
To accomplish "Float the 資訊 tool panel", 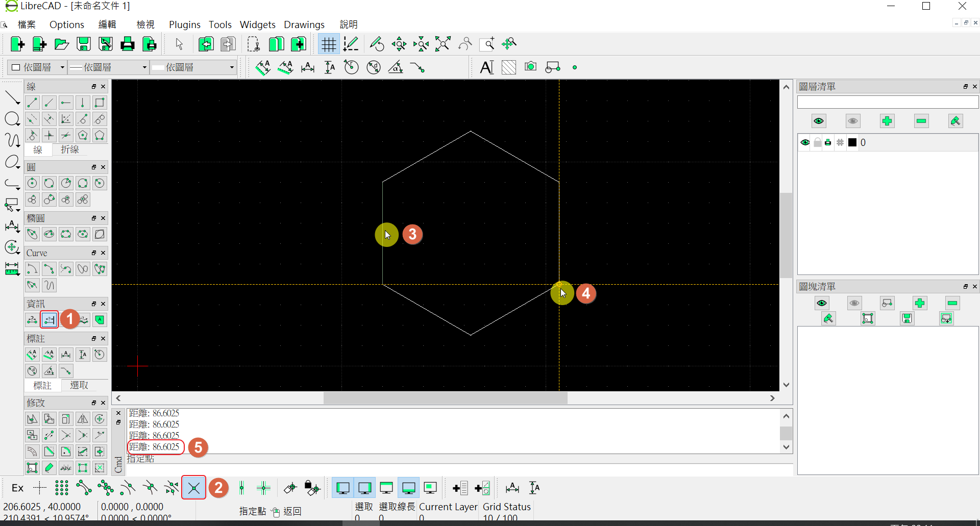I will pos(94,304).
